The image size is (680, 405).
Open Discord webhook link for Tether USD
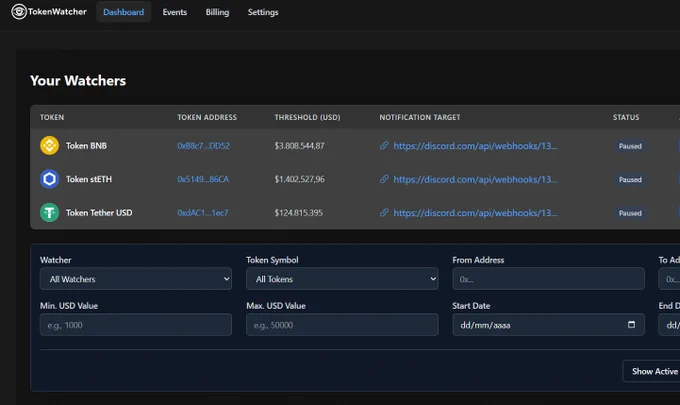[475, 212]
